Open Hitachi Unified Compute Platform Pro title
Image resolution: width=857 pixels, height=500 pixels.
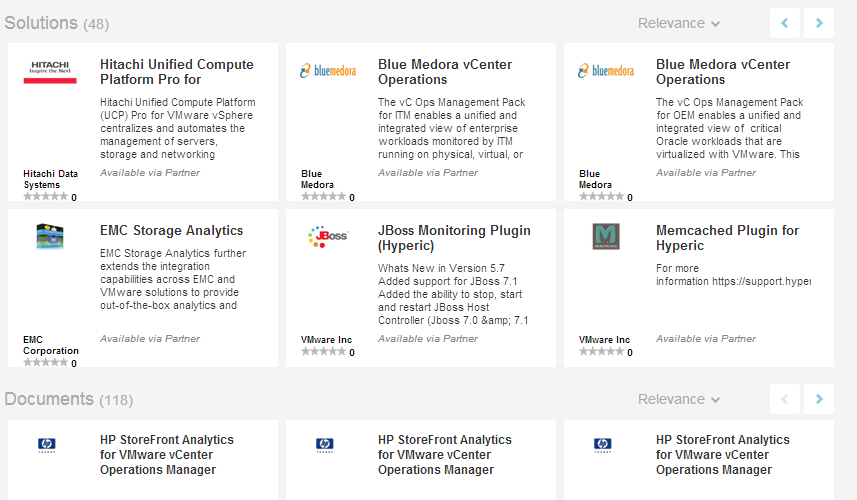click(177, 72)
